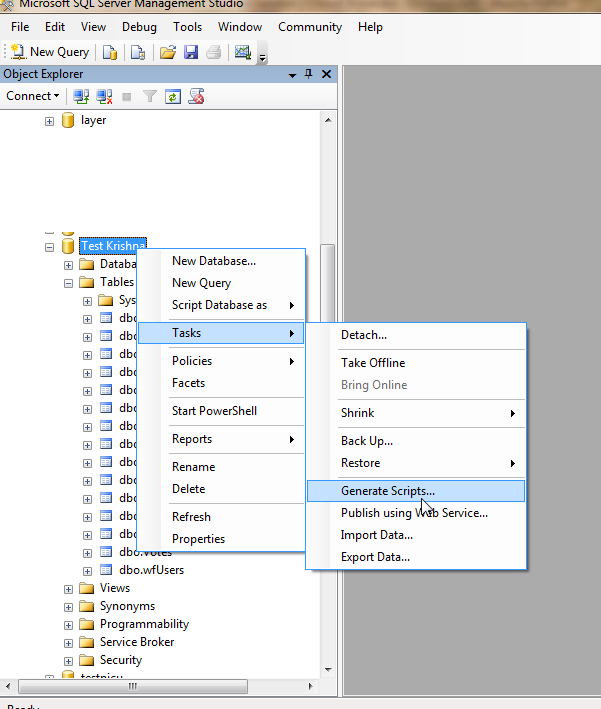Collapse the Tables folder
The image size is (601, 709).
point(68,284)
